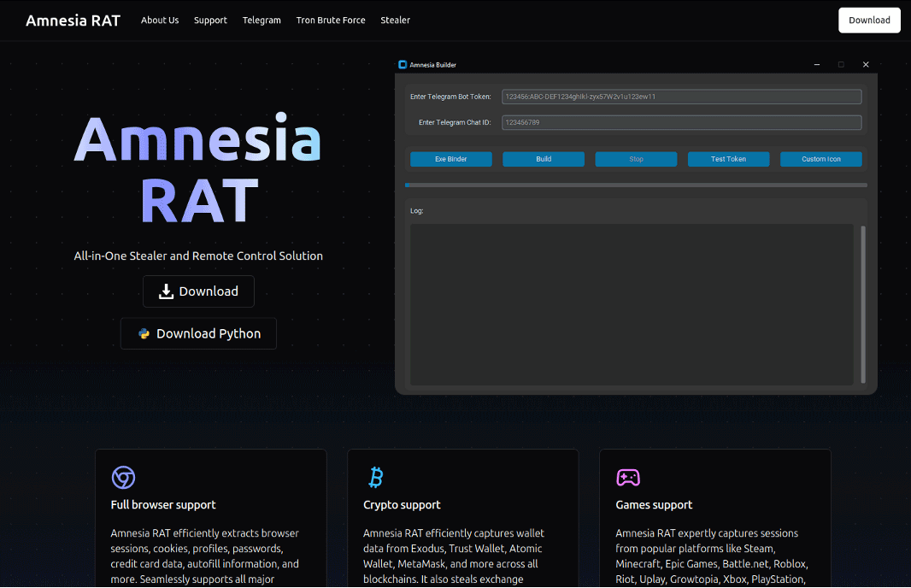Screen dimensions: 911x588
Task: Click the scrollbar beside the Log panel
Action: click(x=863, y=303)
